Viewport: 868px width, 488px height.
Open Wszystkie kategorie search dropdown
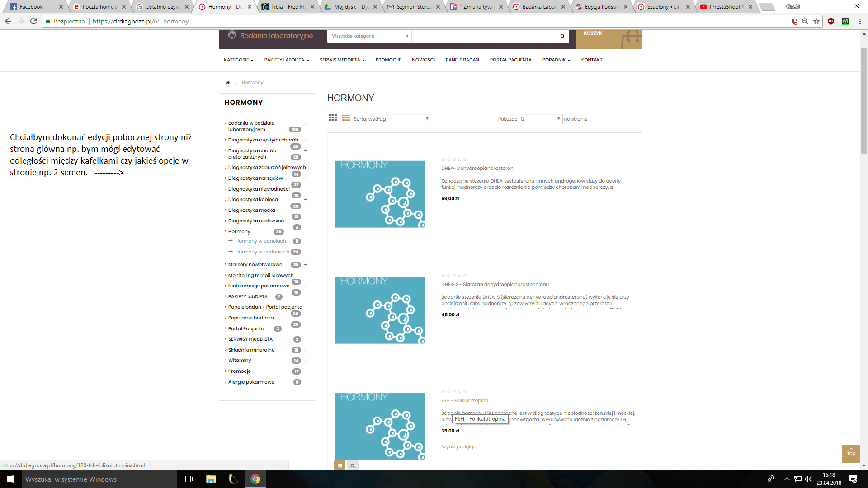pos(369,36)
